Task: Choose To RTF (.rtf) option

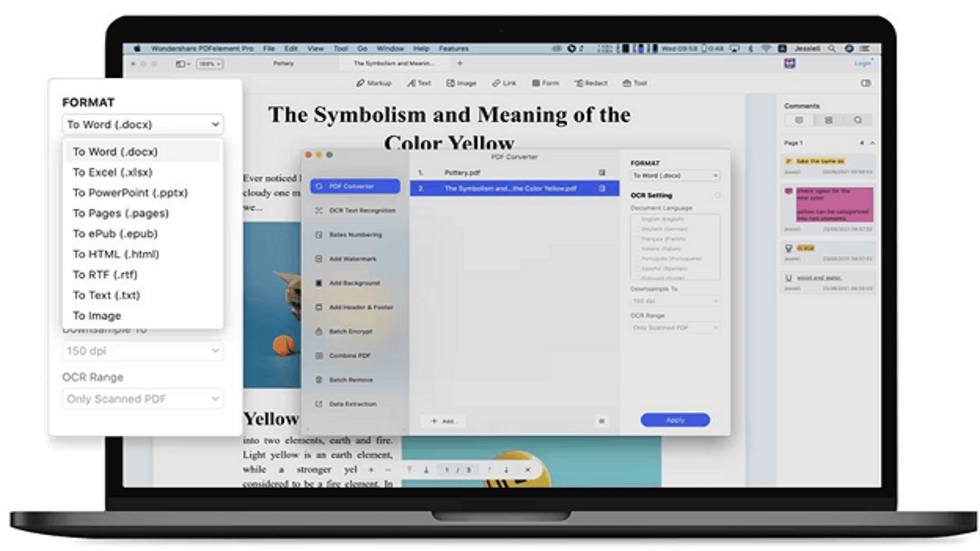Action: (142, 275)
